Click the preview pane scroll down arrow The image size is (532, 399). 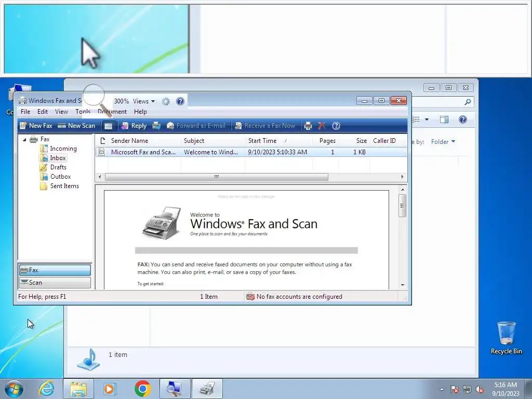click(403, 285)
